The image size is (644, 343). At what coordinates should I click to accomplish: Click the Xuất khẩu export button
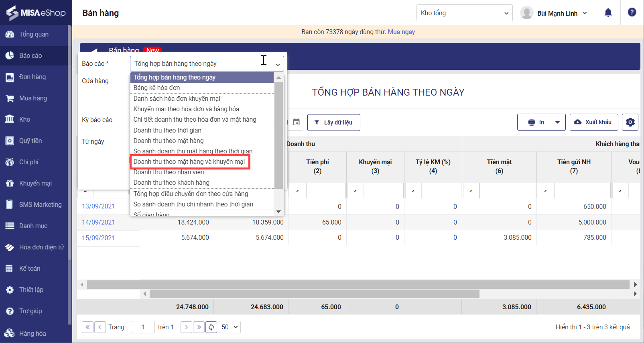click(x=593, y=122)
